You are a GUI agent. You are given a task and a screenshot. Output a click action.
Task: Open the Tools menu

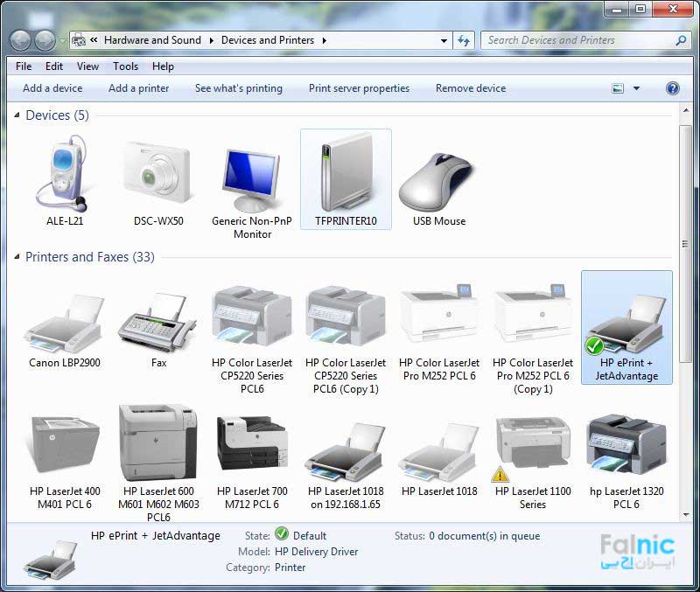pyautogui.click(x=125, y=66)
